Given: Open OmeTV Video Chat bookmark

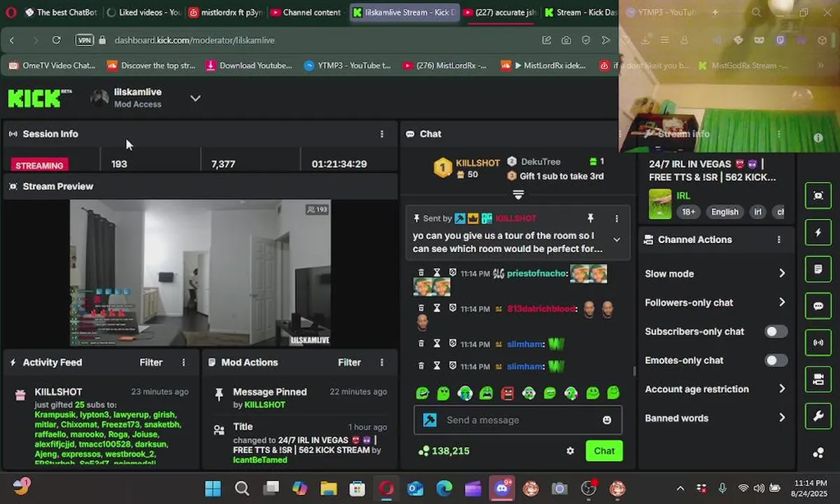Looking at the screenshot, I should coord(52,66).
